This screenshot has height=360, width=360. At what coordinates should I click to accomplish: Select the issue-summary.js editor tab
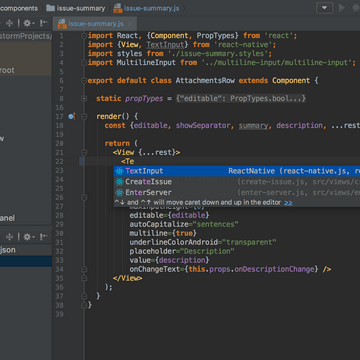[x=96, y=24]
